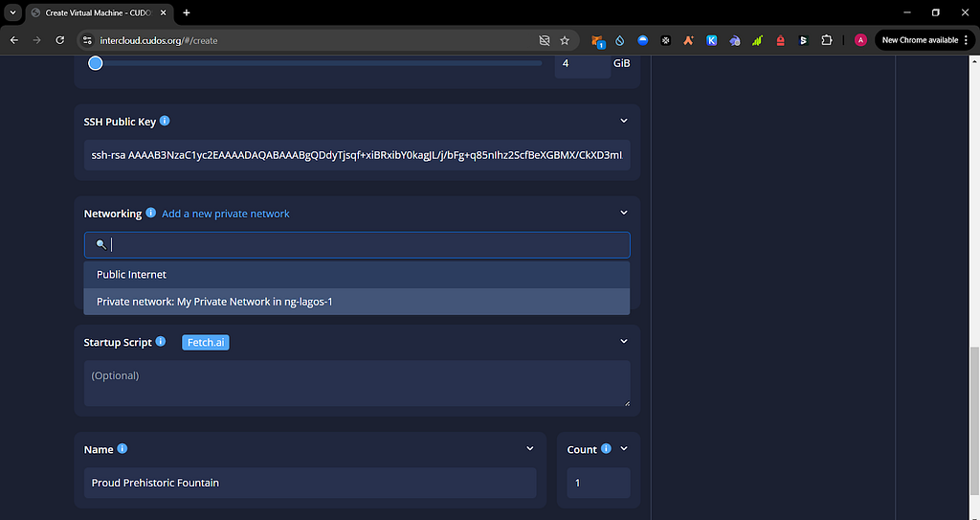Reload the page with the refresh icon

pyautogui.click(x=60, y=40)
